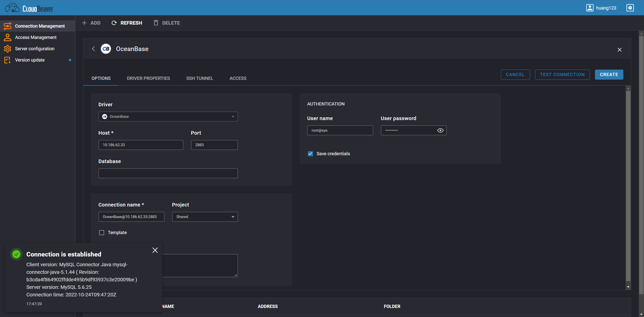Screen dimensions: 644x317
Task: Click the Refresh toolbar icon
Action: (x=114, y=23)
